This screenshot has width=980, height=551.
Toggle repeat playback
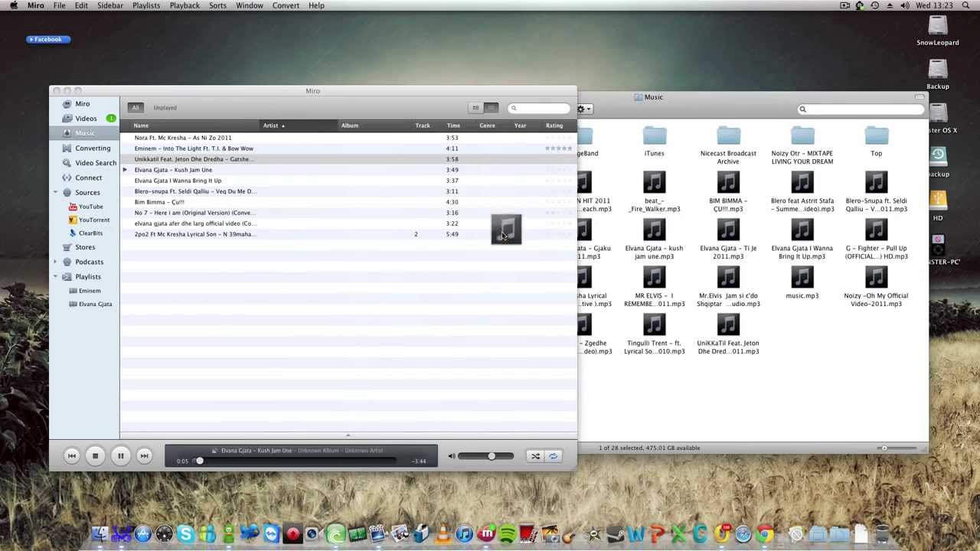(x=553, y=456)
